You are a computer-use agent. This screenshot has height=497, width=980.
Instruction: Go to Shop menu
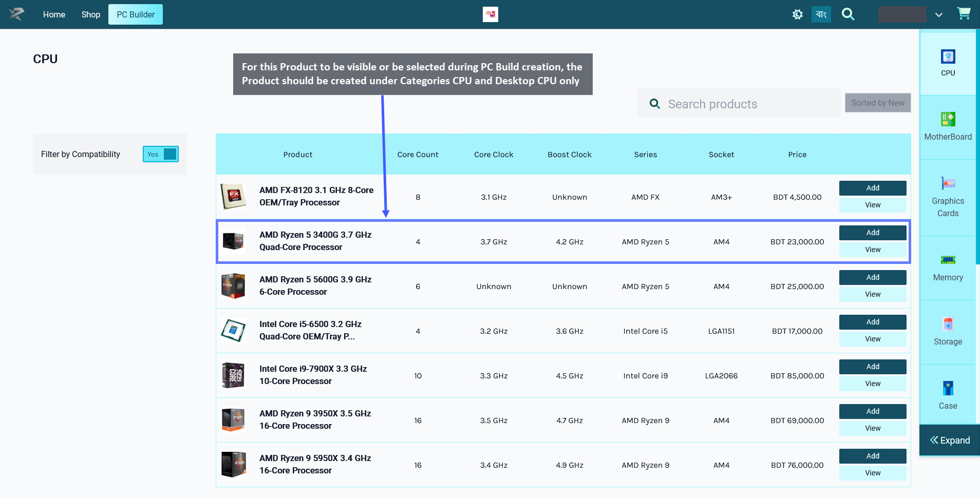pos(91,14)
